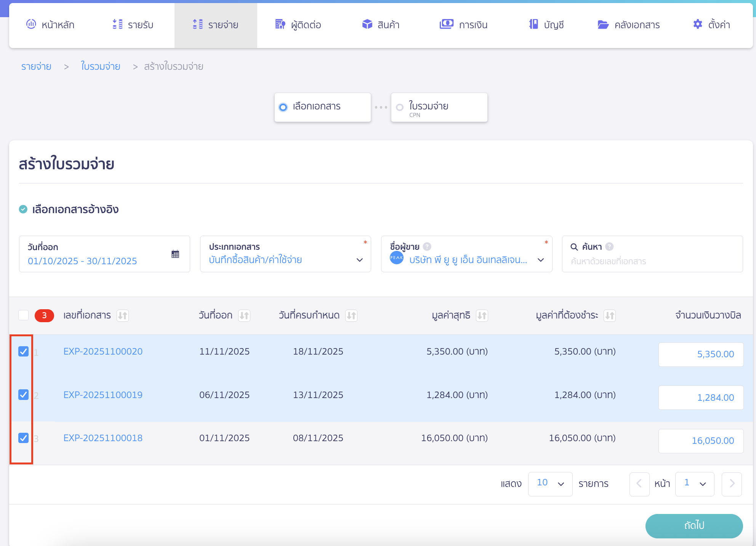The height and width of the screenshot is (546, 756).
Task: Select the สินค้า (products) icon in navigation
Action: coord(367,24)
